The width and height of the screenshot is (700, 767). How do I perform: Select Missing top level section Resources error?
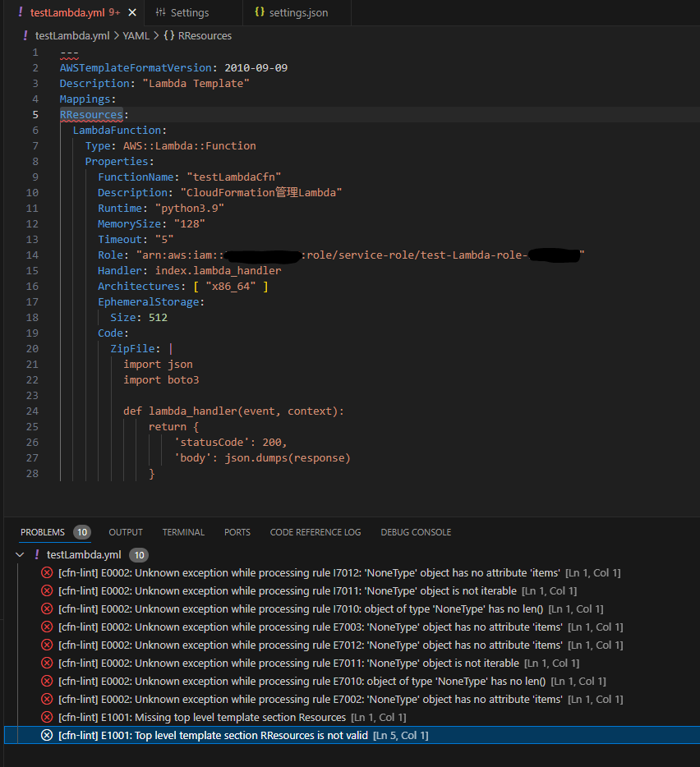352,718
